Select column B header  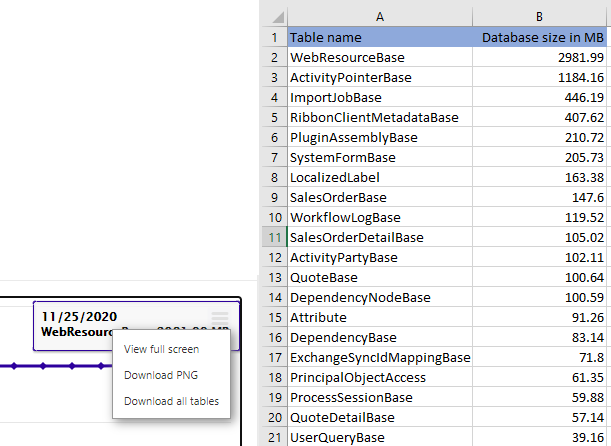[x=538, y=17]
